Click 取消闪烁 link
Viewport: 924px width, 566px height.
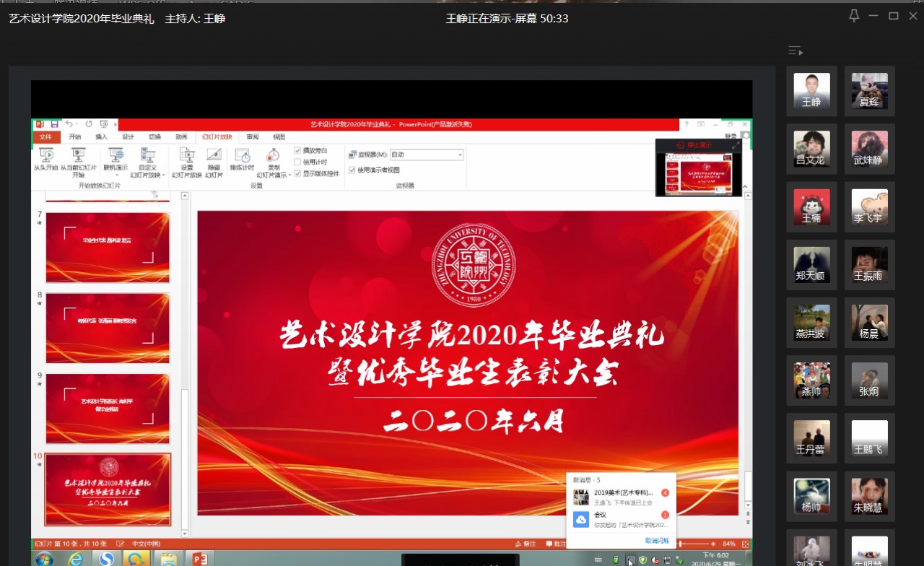657,540
